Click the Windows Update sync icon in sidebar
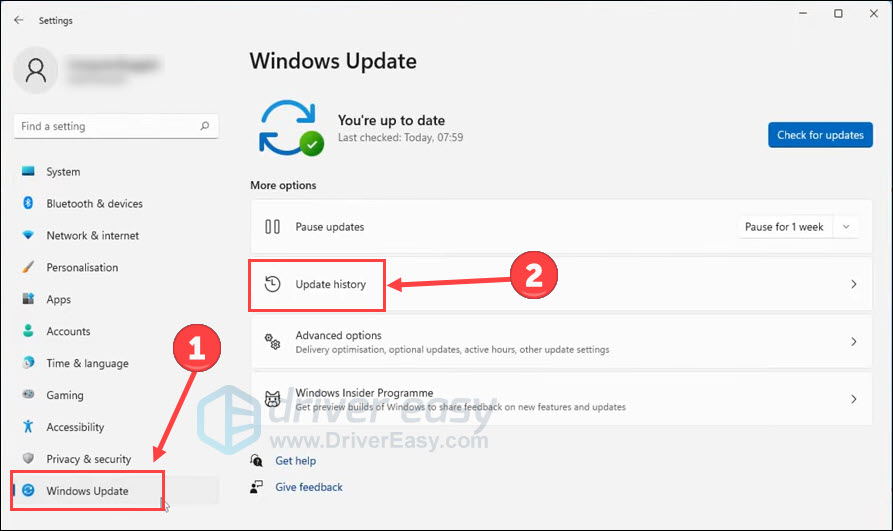The width and height of the screenshot is (893, 531). pyautogui.click(x=28, y=490)
